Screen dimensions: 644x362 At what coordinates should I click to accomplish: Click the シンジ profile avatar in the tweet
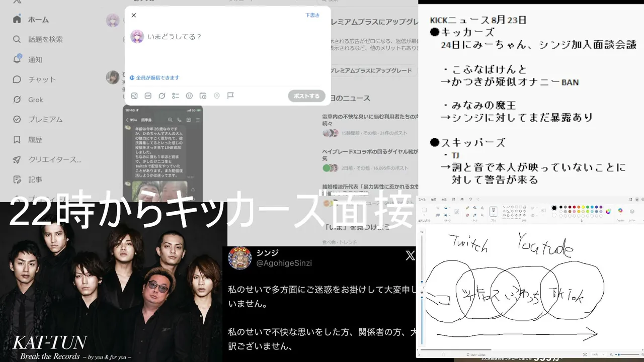coord(240,257)
